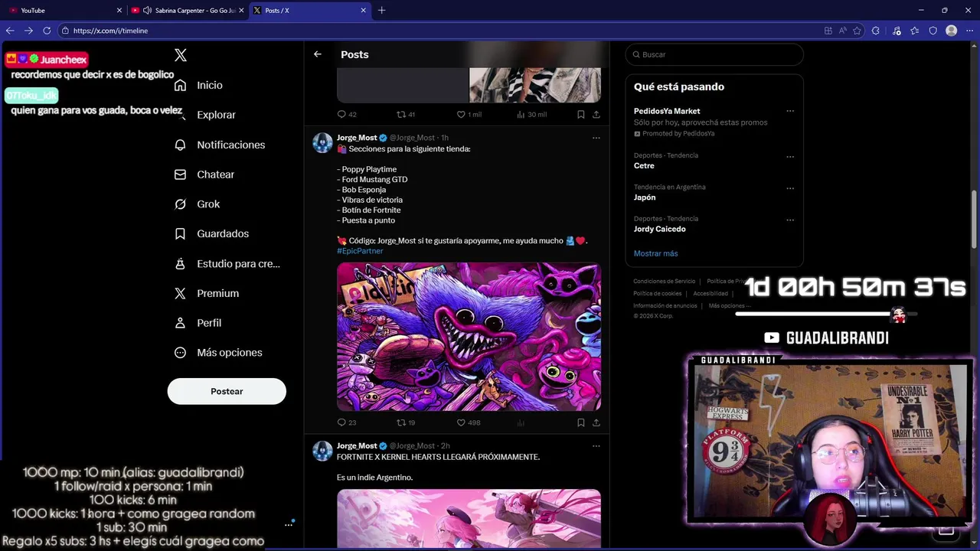Click the address bar URL
The image size is (980, 551).
110,31
